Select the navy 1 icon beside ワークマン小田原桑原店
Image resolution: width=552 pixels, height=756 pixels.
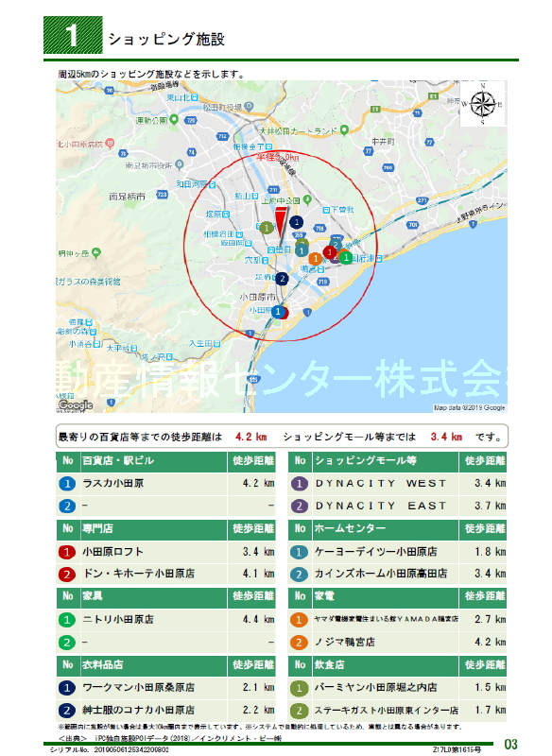tap(67, 688)
